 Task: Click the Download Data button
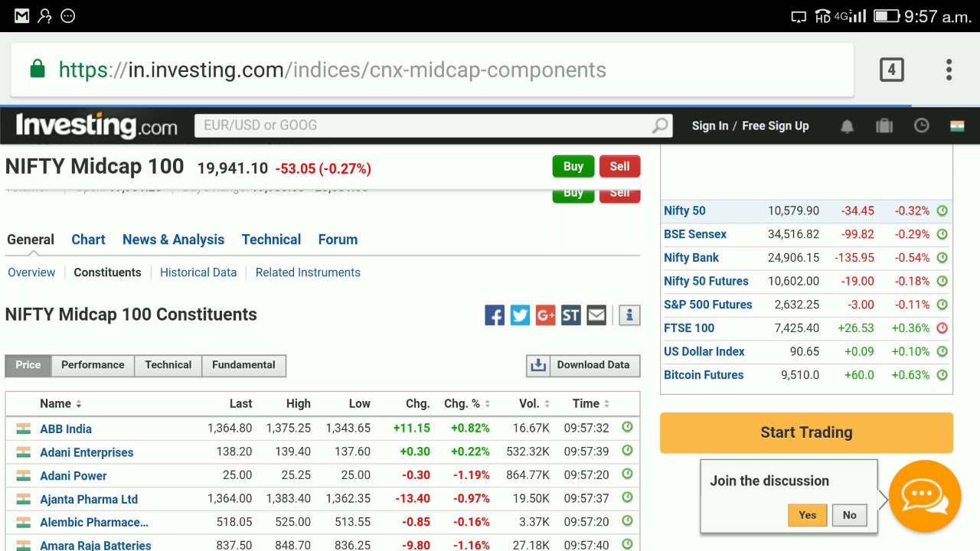coord(583,365)
